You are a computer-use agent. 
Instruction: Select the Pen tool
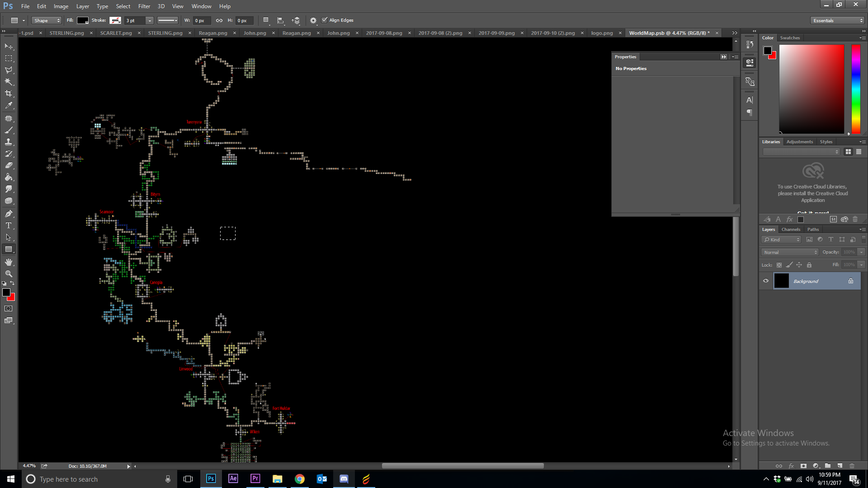point(9,213)
